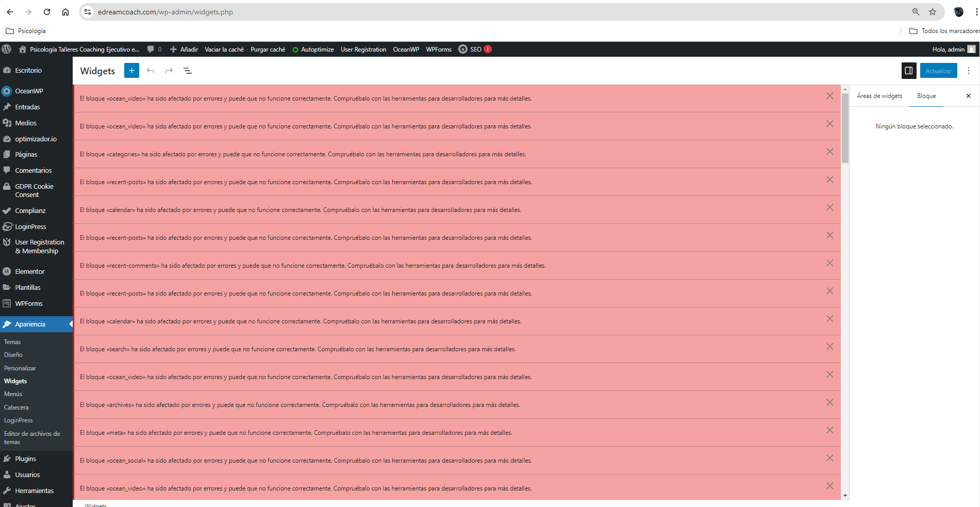Dismiss the search block error notice
The image size is (980, 507).
pyautogui.click(x=829, y=347)
